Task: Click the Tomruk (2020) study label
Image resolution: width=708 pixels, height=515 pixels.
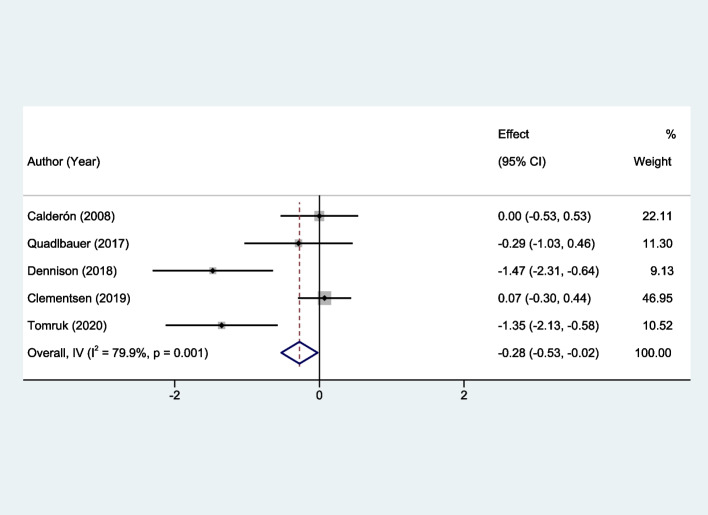Action: (71, 325)
